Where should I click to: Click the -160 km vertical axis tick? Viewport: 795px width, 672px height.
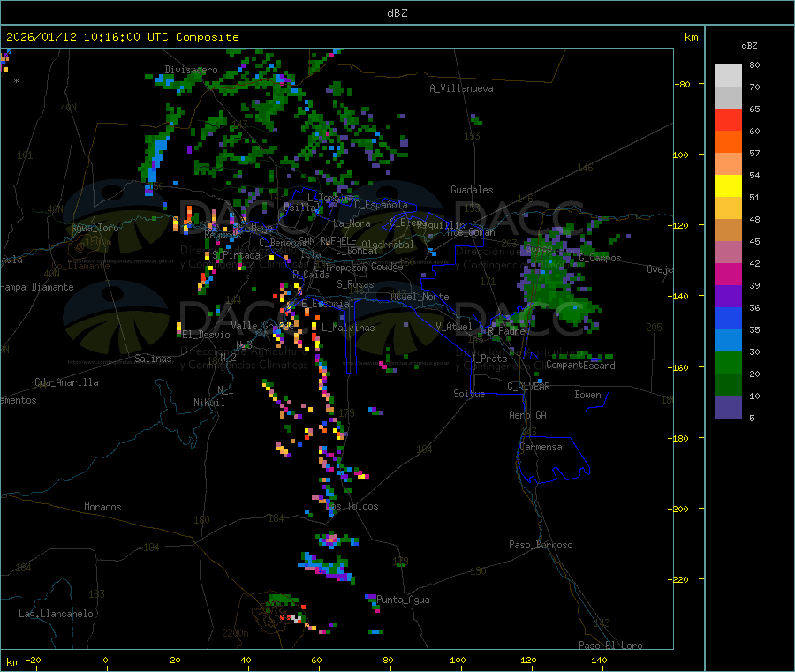pyautogui.click(x=680, y=367)
